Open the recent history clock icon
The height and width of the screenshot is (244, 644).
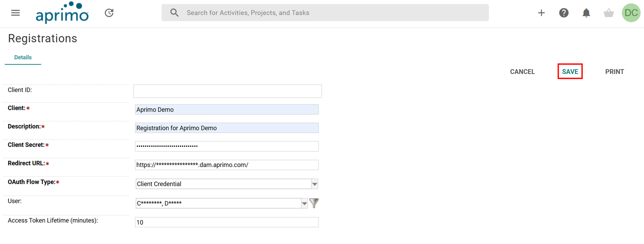click(x=109, y=13)
